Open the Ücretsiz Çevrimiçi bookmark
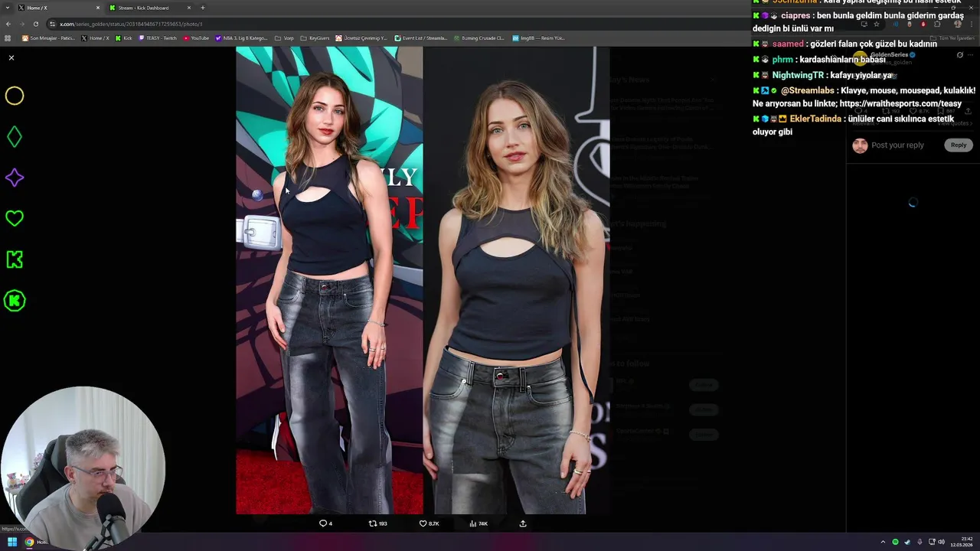980x551 pixels. (x=361, y=37)
